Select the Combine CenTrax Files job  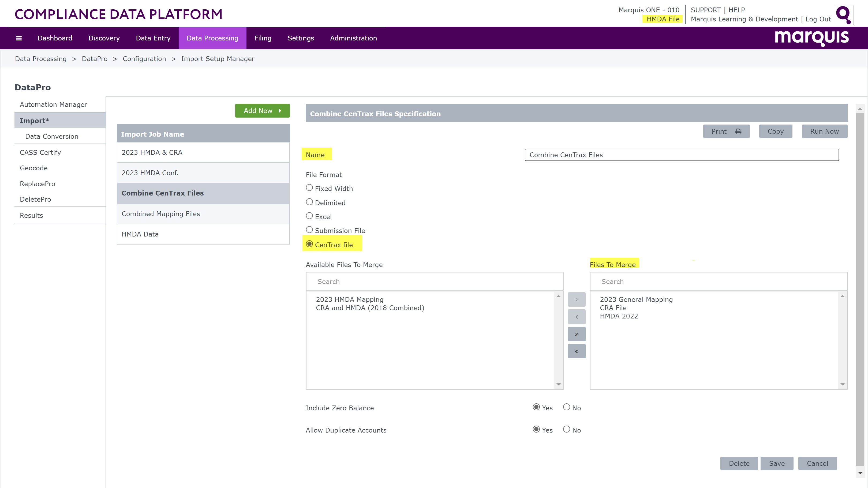click(203, 193)
